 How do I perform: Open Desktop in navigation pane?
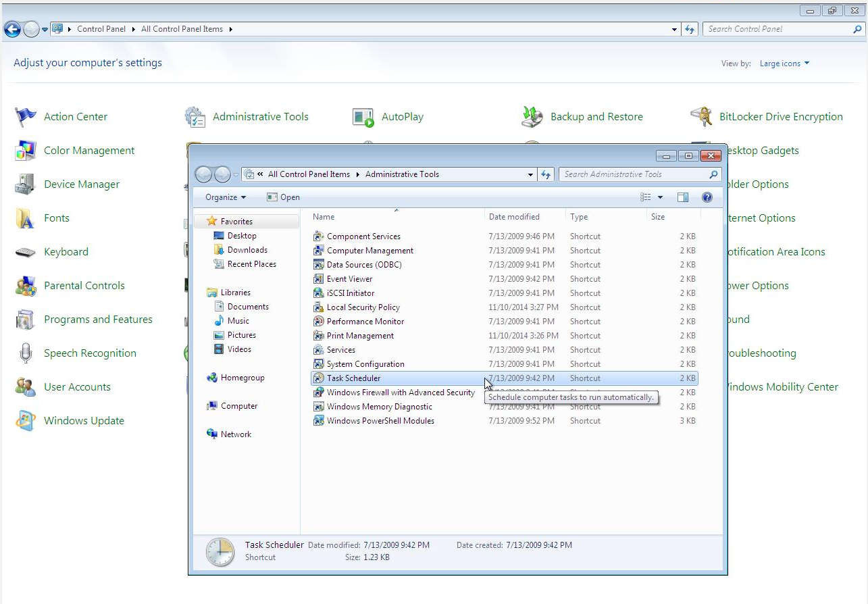click(x=242, y=236)
